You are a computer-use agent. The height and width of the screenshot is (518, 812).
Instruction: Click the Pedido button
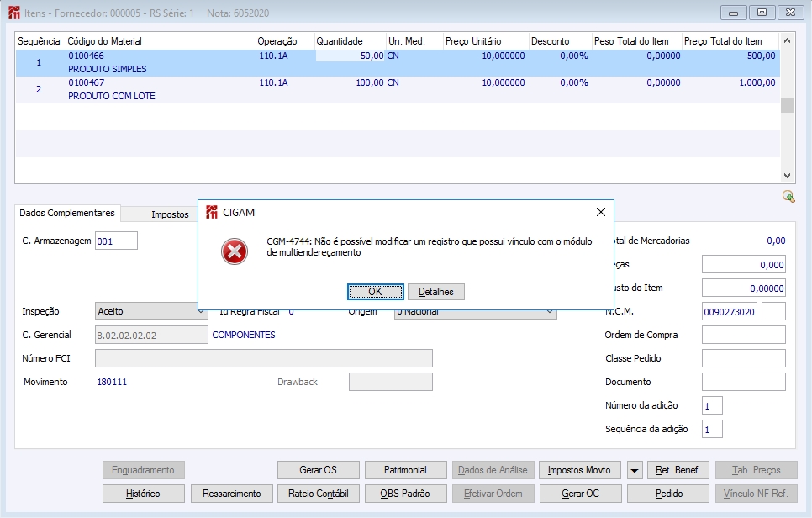coord(668,494)
